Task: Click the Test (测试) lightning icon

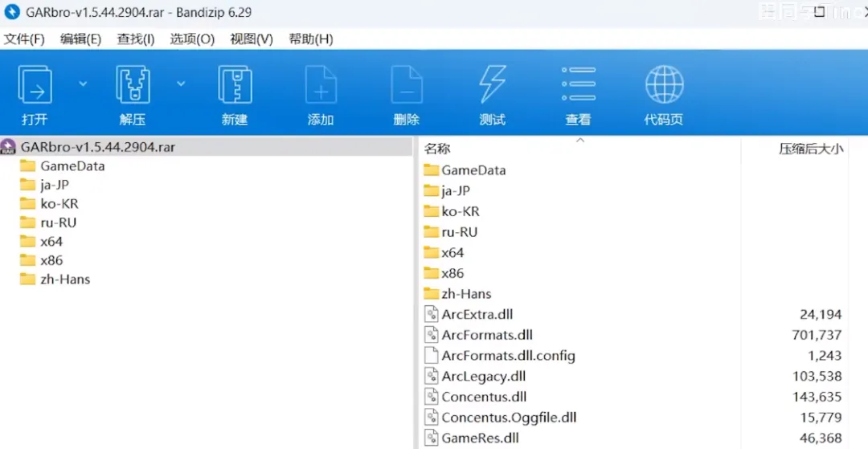Action: [492, 84]
